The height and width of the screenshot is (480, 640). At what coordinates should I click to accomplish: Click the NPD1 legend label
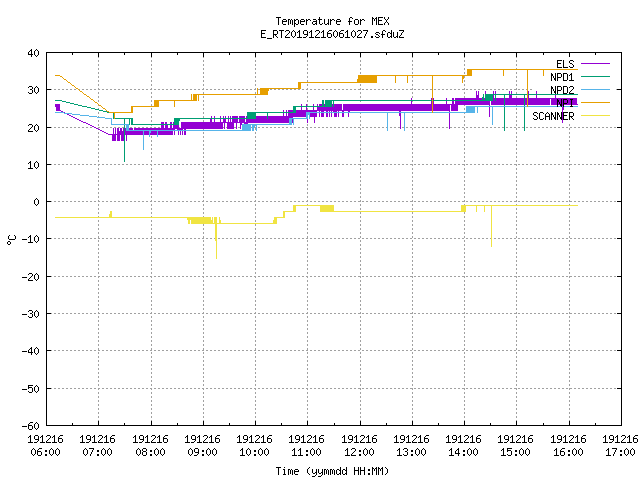pos(562,77)
